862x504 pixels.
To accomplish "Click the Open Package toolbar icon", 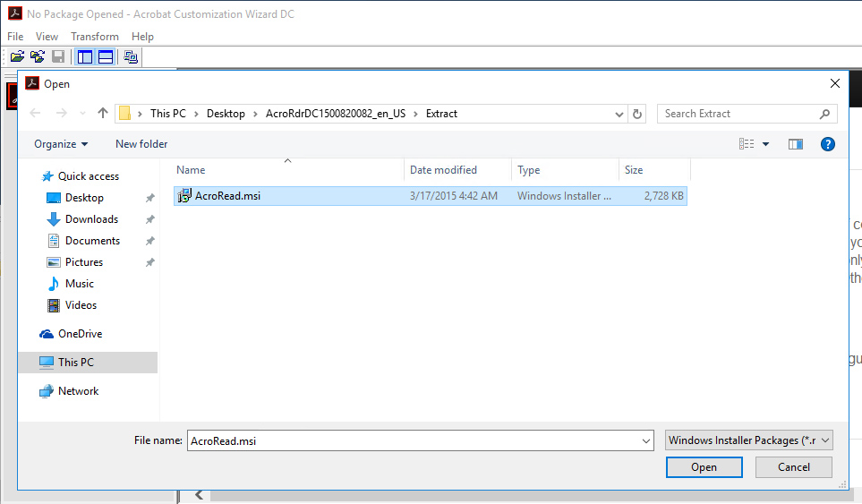I will coord(17,57).
